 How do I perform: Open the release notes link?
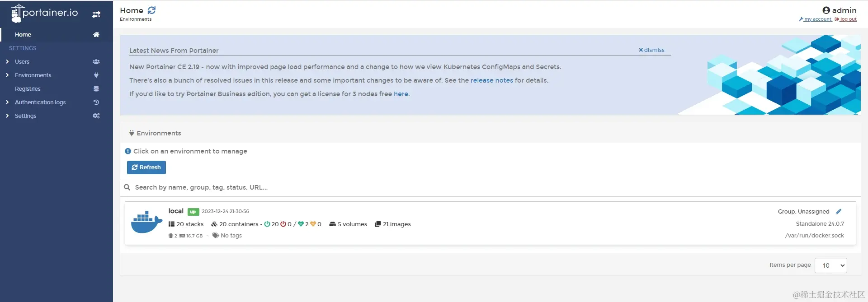(492, 80)
